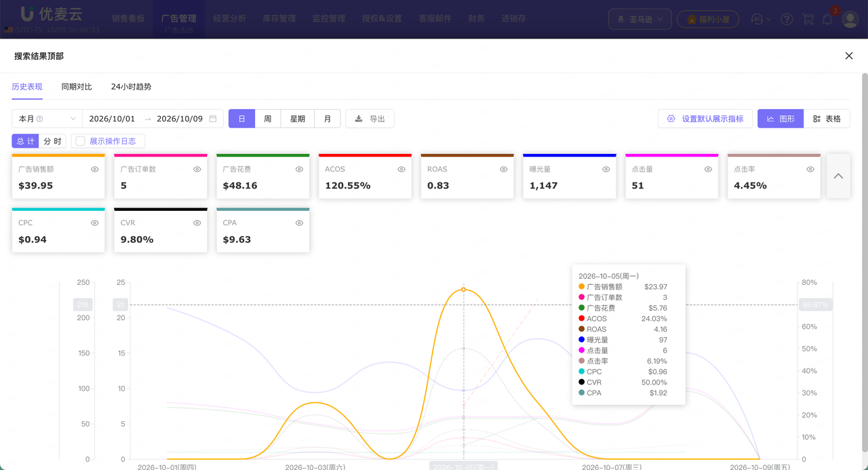
Task: Open the help question mark icon
Action: coord(787,19)
